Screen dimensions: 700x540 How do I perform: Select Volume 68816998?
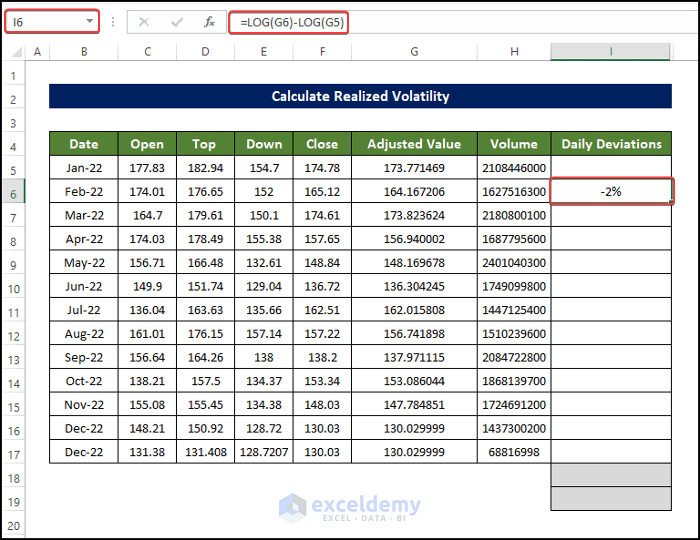tap(514, 452)
